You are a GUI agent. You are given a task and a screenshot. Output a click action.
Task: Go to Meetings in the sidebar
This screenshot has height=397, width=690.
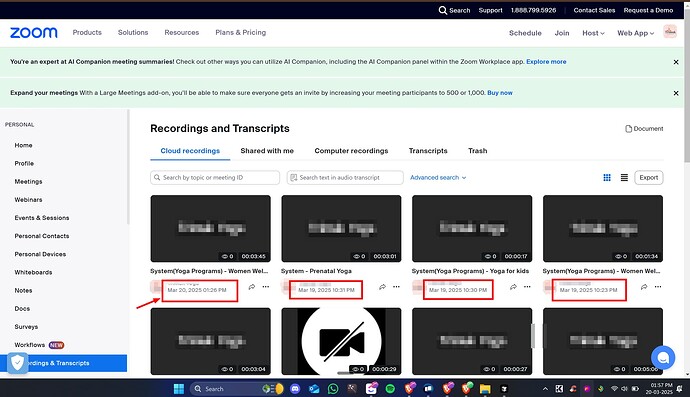28,181
